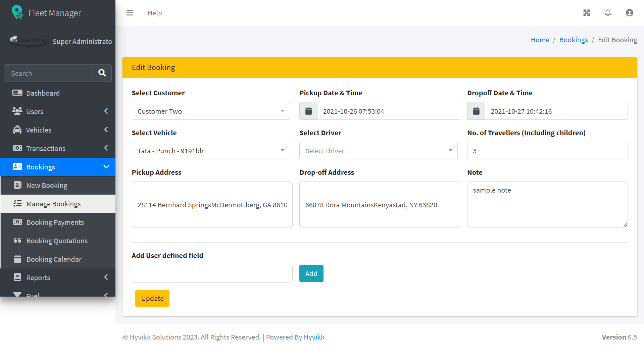Viewport: 644px width, 357px height.
Task: Click the Add button
Action: point(311,273)
